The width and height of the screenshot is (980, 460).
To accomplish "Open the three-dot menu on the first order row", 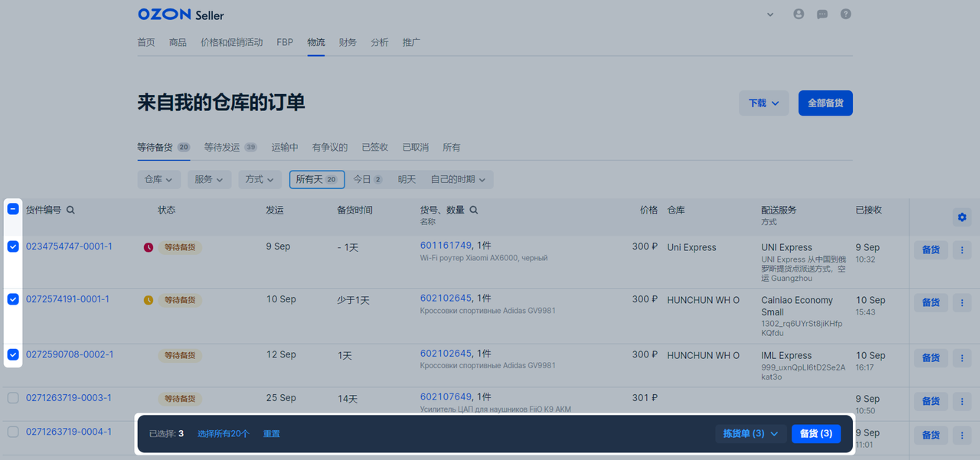I will point(962,250).
